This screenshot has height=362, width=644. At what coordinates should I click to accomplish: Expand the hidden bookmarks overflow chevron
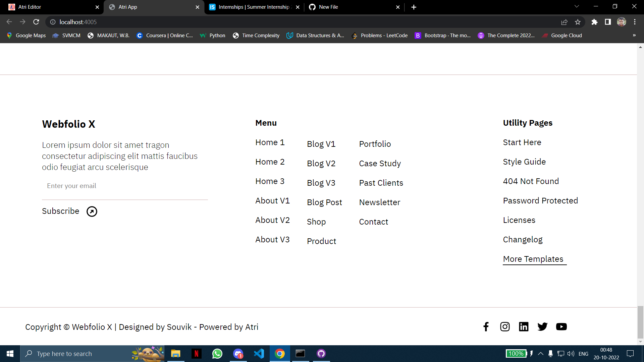pos(634,35)
